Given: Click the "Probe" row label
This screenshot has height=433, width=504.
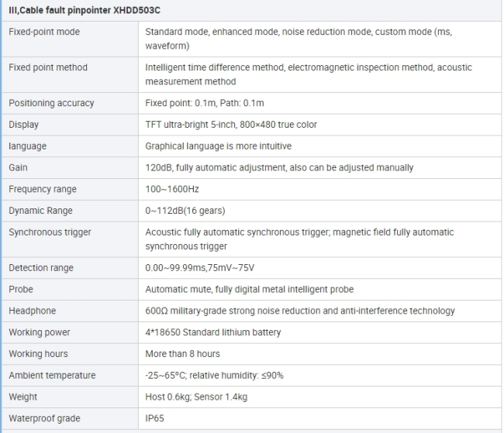Looking at the screenshot, I should [21, 289].
